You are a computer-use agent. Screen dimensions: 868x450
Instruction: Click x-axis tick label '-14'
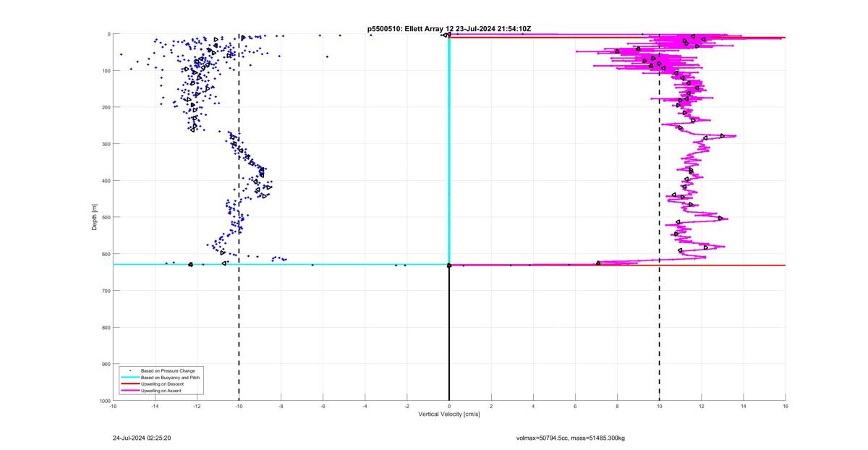point(155,406)
